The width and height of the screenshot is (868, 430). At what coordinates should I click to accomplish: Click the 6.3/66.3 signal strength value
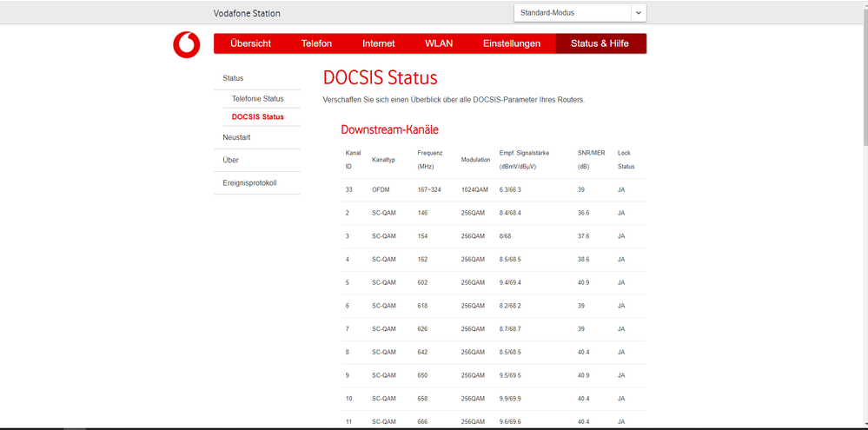510,190
